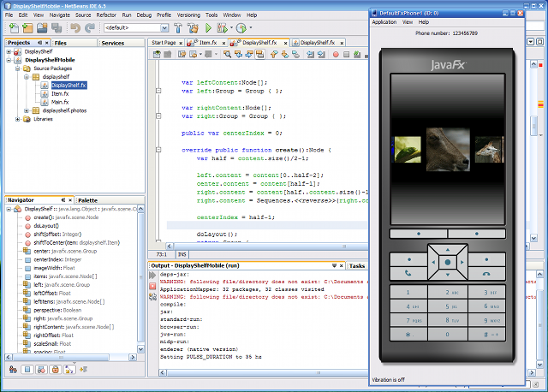Click the Profile Main Project clock icon
This screenshot has height=392, width=548.
[x=241, y=27]
